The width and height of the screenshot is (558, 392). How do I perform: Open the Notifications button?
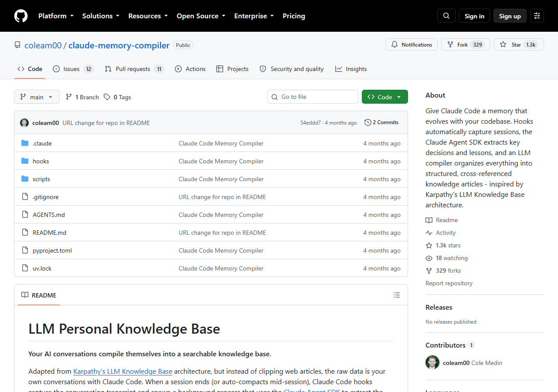412,44
